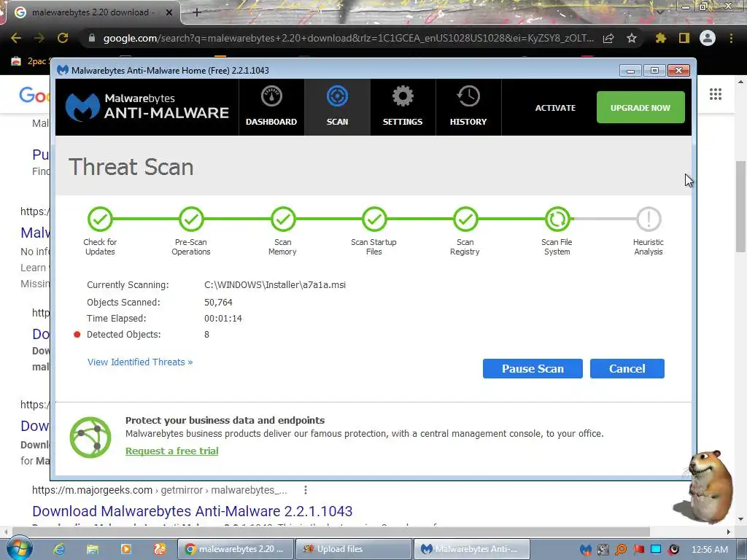Open the 2pac bookmark in Chrome

[29, 61]
